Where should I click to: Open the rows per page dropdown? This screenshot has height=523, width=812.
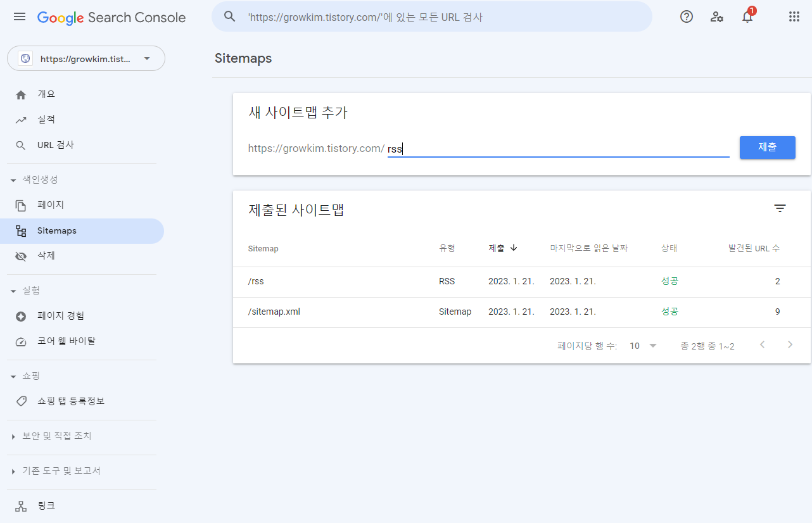pos(644,346)
